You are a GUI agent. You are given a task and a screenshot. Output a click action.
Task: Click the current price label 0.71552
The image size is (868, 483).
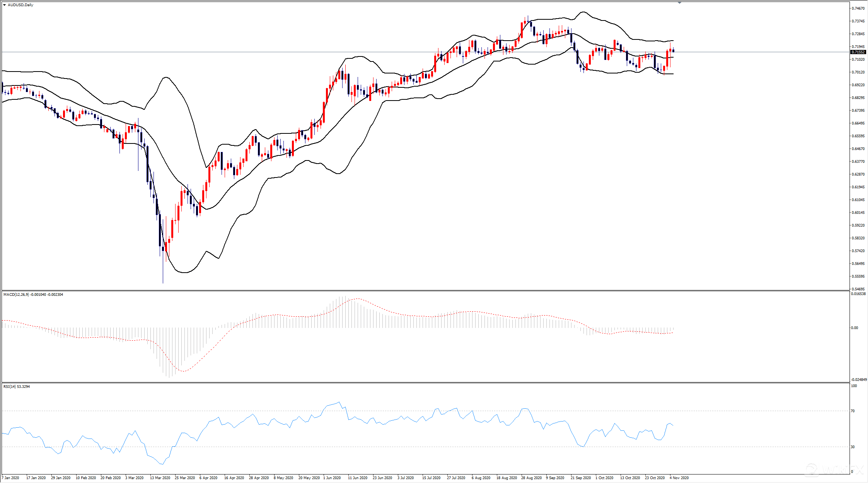(x=858, y=52)
